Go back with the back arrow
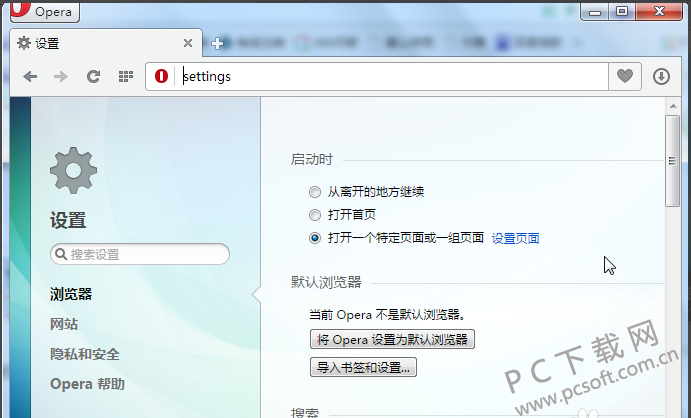Screen dimensions: 691x418 point(30,77)
